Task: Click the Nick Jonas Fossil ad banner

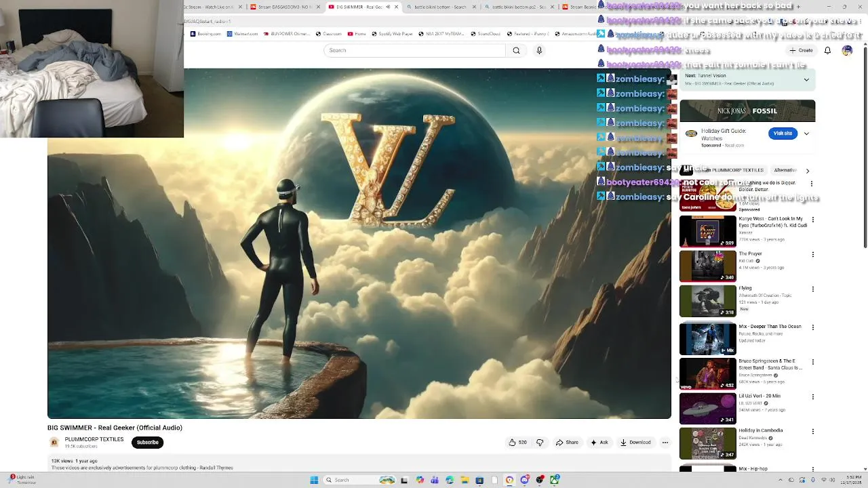Action: pos(747,111)
